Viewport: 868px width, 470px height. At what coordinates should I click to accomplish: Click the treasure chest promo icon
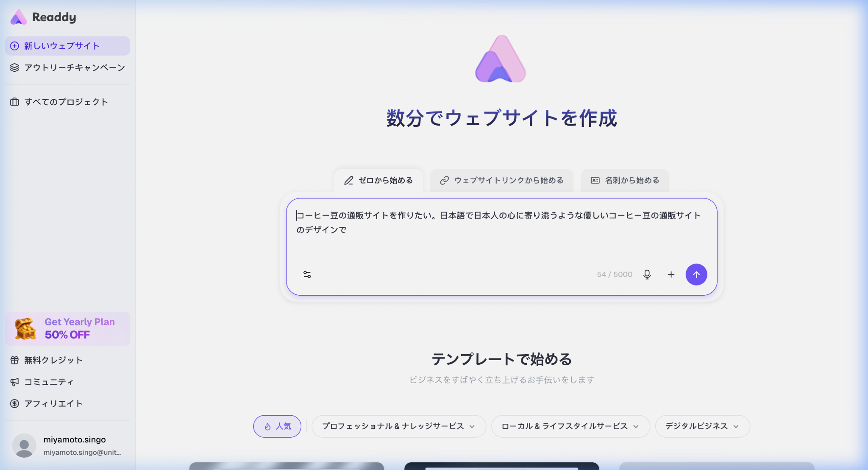click(25, 329)
